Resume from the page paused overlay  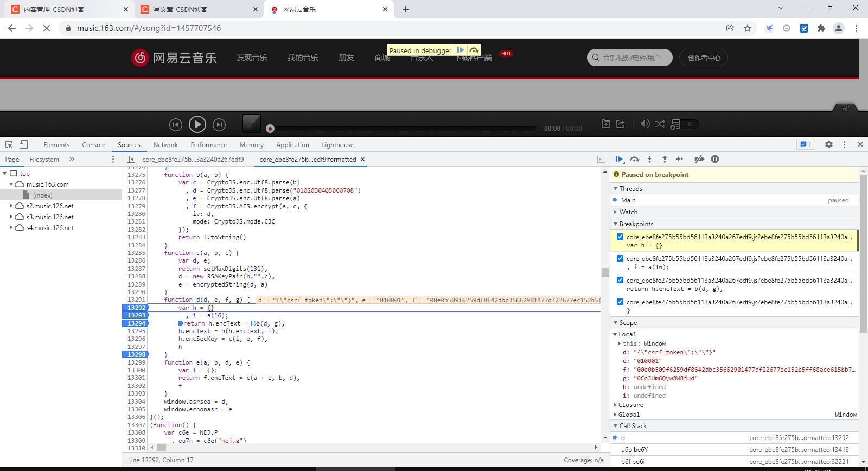point(461,50)
